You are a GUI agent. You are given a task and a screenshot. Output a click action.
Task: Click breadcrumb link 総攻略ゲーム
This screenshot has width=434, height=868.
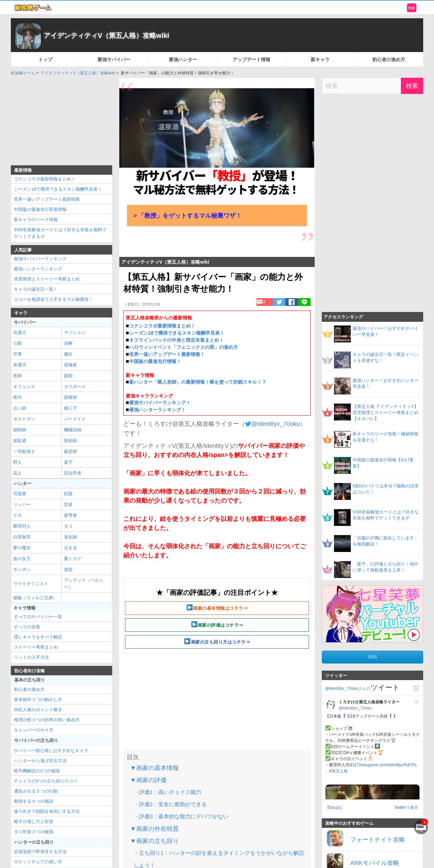pos(23,73)
